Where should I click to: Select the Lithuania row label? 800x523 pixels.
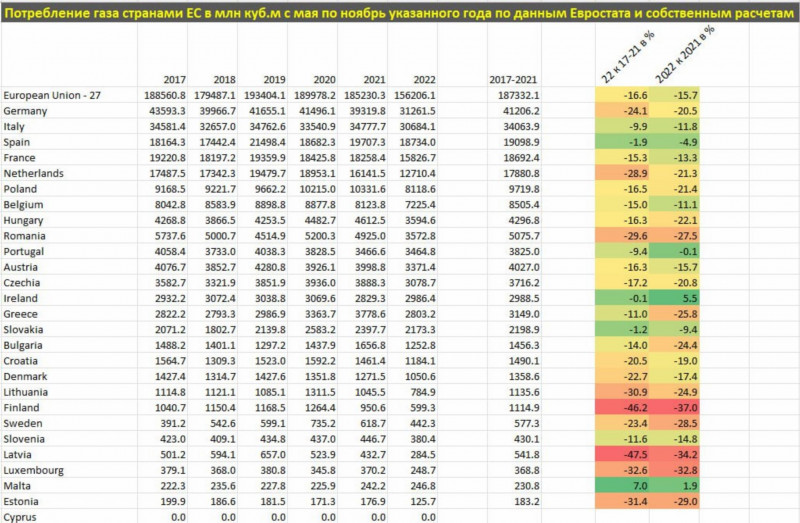(x=26, y=392)
